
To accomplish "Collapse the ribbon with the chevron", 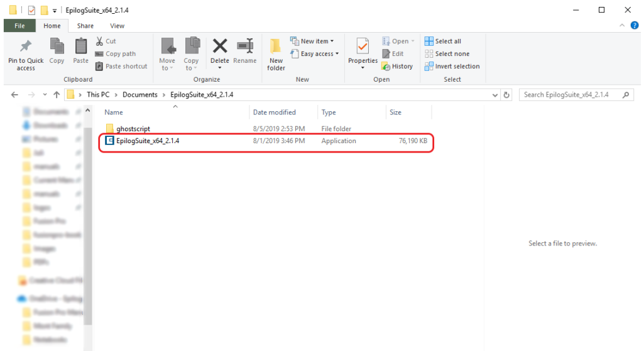I will (x=622, y=26).
